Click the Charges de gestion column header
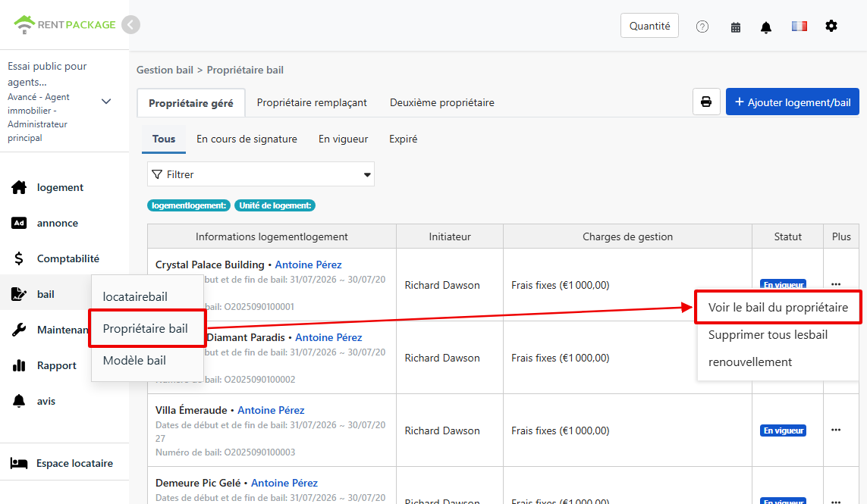Viewport: 867px width, 504px height. 627,236
